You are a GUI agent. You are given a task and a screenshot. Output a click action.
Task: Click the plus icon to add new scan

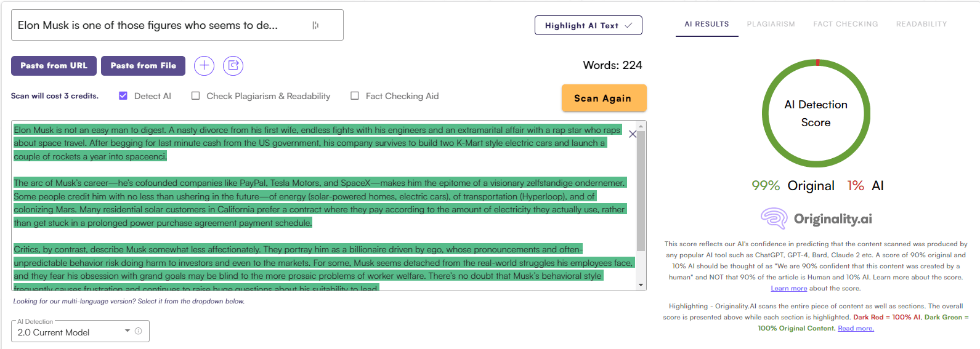(x=204, y=65)
